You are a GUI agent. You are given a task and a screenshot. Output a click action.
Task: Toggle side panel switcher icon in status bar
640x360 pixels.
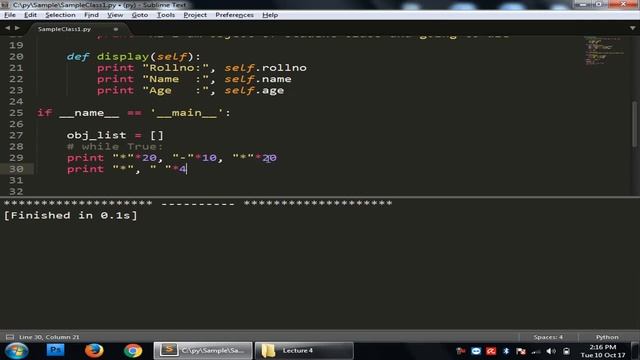(x=10, y=337)
